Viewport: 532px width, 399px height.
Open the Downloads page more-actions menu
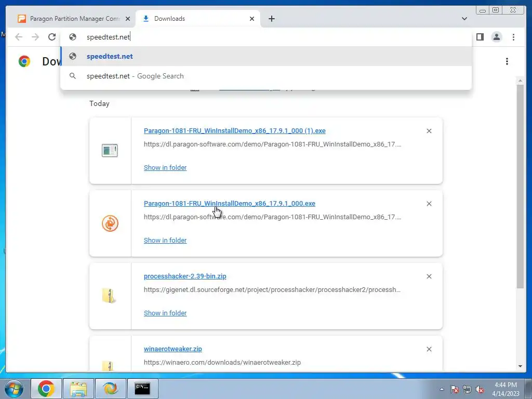pos(507,61)
